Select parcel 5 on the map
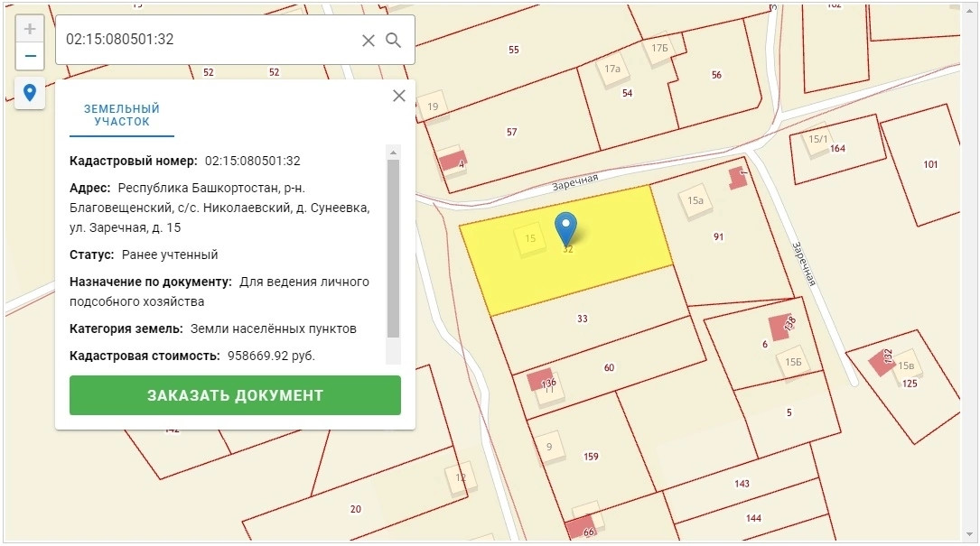Viewport: 980px width, 546px height. coord(789,412)
